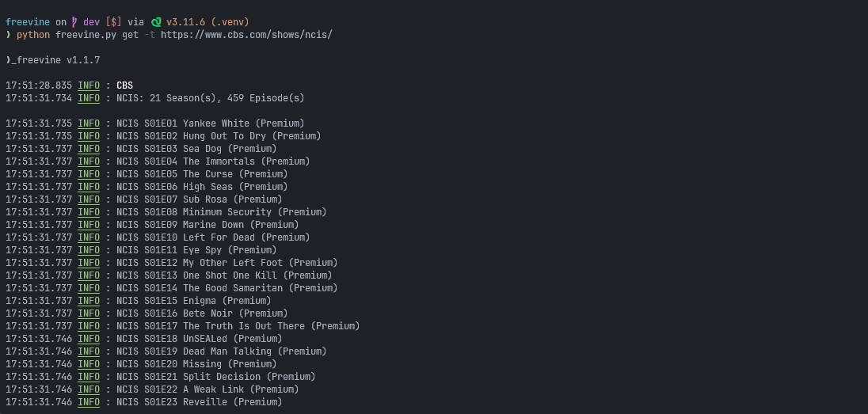Open the cbs.com NCIS shows URL
Screen dimensions: 868x414
(x=246, y=35)
